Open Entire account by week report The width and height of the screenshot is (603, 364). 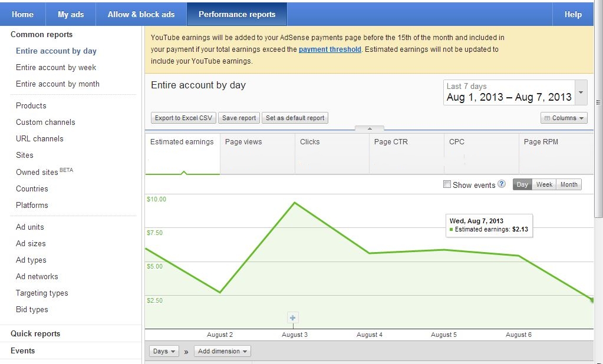tap(56, 68)
